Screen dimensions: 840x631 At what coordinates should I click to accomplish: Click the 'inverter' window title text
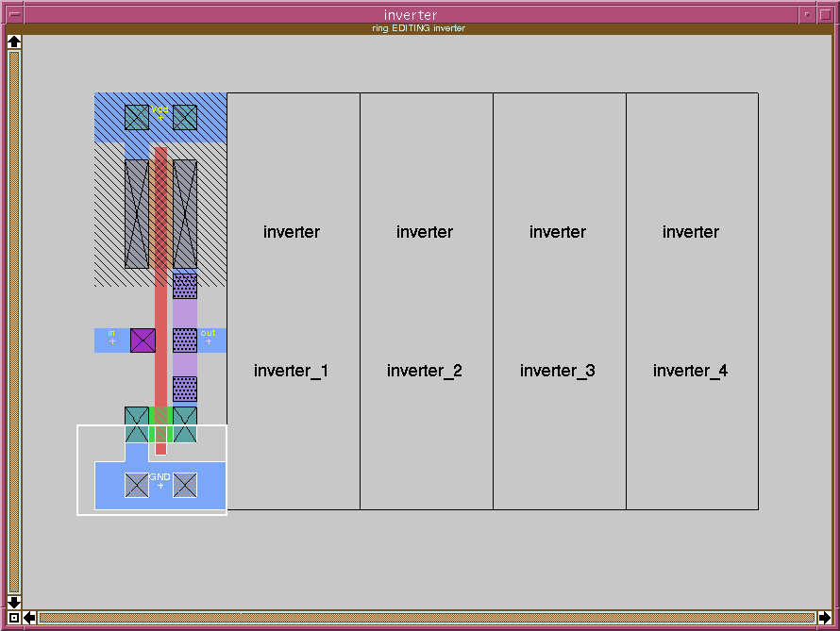411,15
